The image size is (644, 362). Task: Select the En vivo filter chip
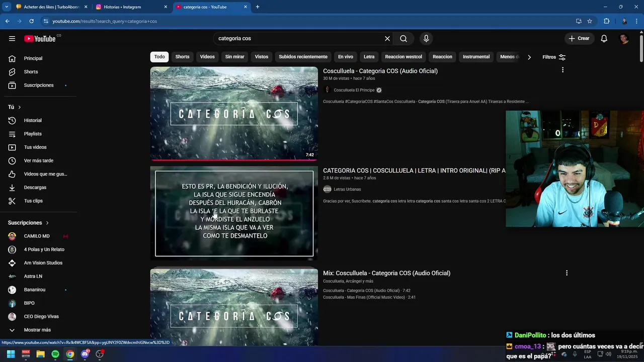tap(345, 57)
